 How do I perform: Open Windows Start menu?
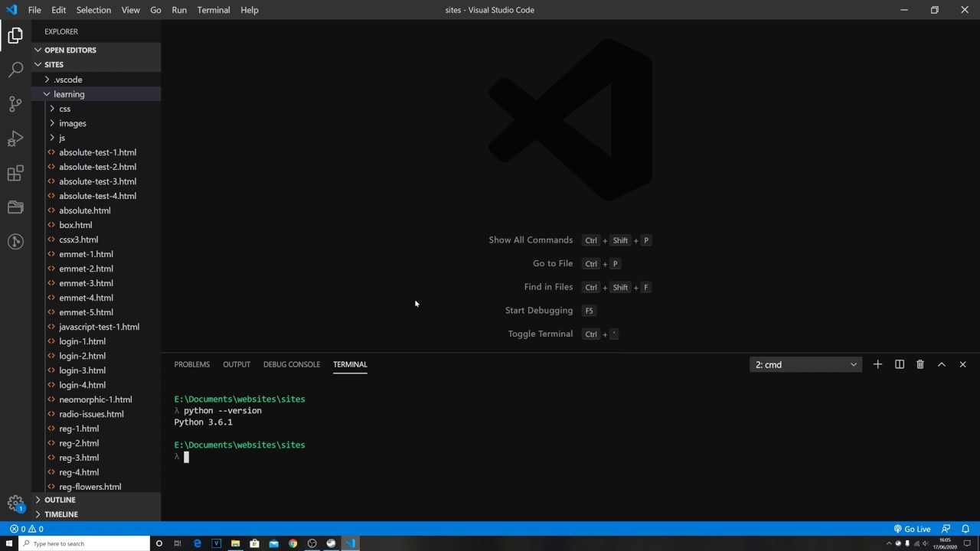coord(9,543)
